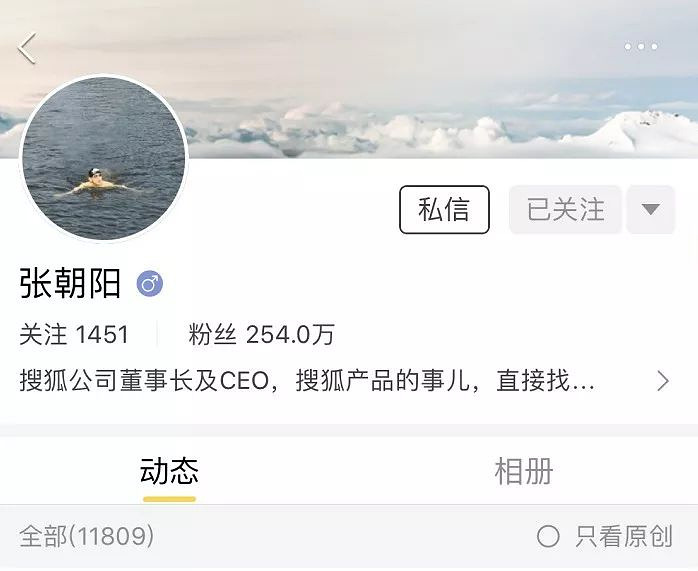Open the swimmer profile avatar photo
Viewport: 698px width, 571px height.
(x=104, y=158)
